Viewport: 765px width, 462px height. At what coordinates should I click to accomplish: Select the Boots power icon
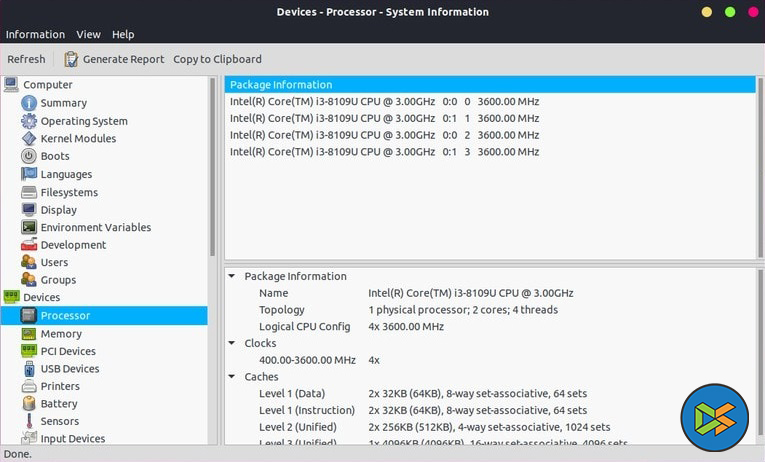coord(29,156)
